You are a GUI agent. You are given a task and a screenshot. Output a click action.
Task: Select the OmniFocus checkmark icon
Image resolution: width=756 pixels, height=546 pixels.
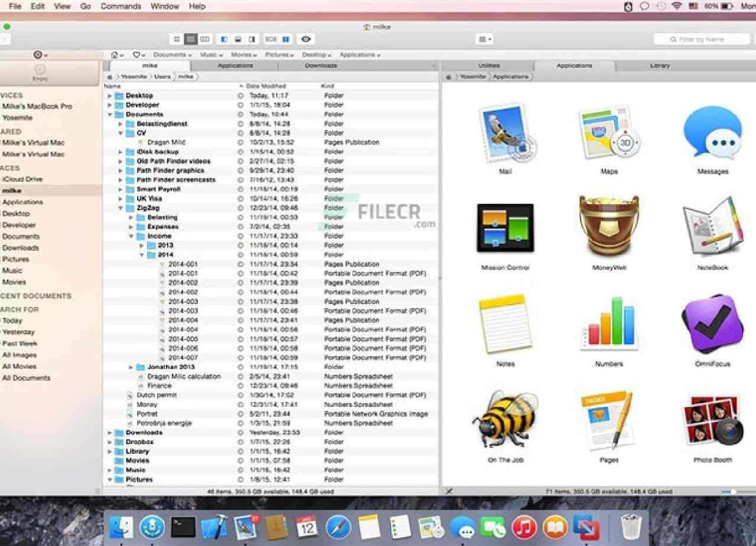pos(712,324)
